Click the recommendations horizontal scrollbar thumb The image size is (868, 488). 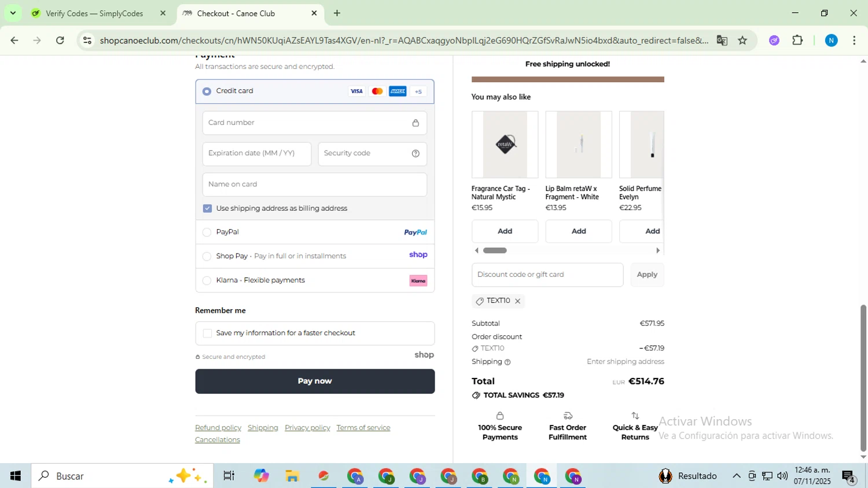coord(495,251)
